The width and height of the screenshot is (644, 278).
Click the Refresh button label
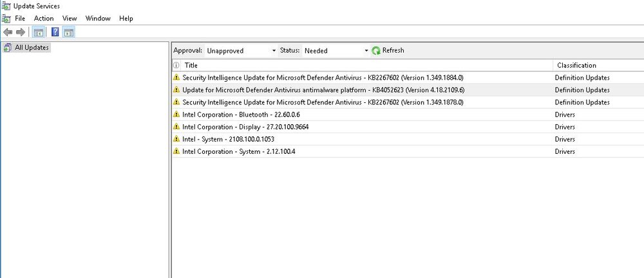click(393, 50)
